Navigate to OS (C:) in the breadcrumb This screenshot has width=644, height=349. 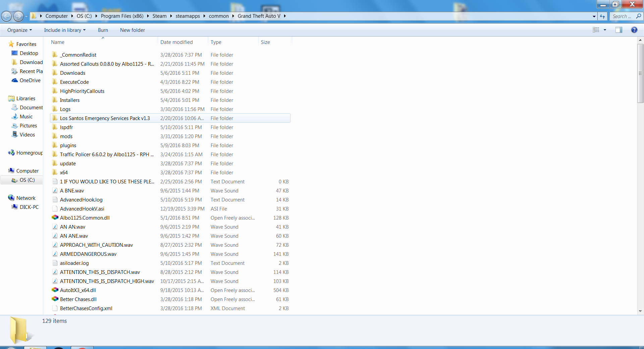point(84,16)
